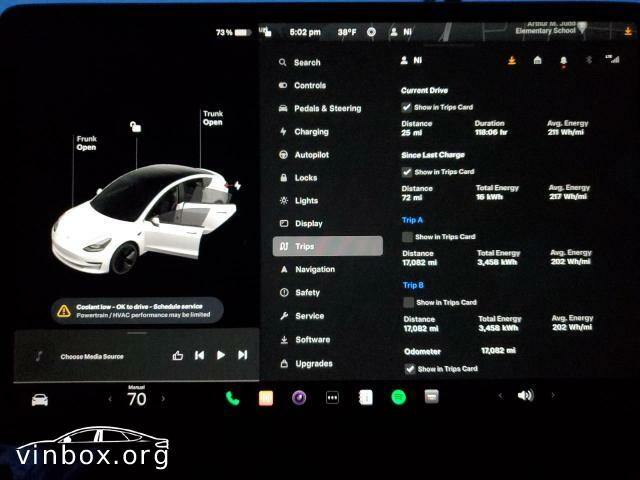Open the Phone app

[x=233, y=398]
